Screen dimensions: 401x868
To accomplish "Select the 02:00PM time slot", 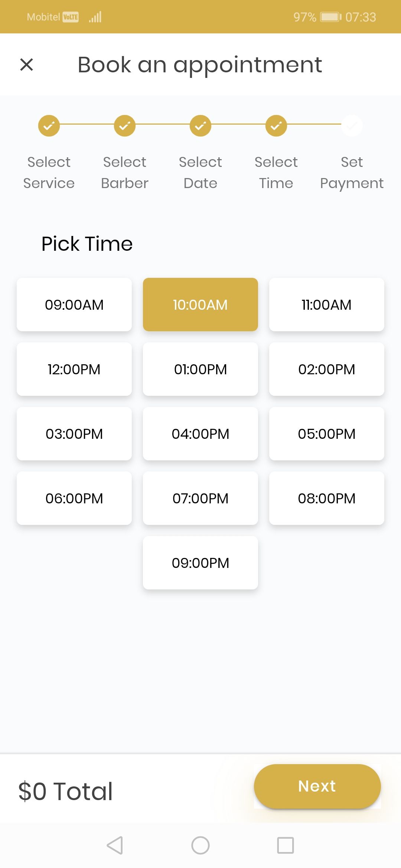I will [326, 369].
